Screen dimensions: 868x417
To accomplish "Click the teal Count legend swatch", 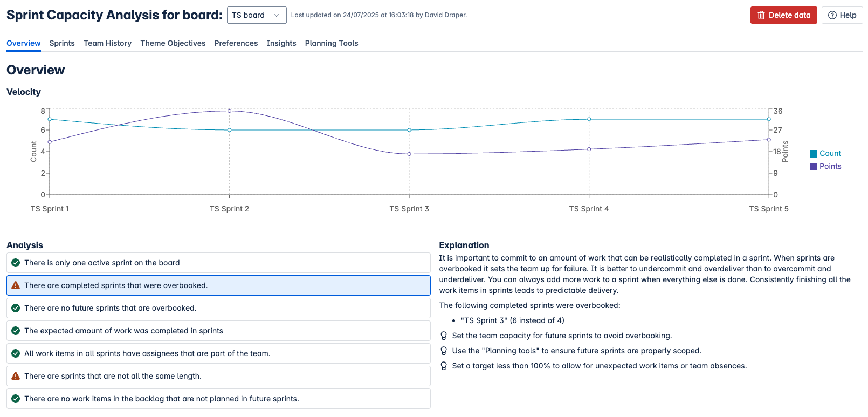I will 814,154.
